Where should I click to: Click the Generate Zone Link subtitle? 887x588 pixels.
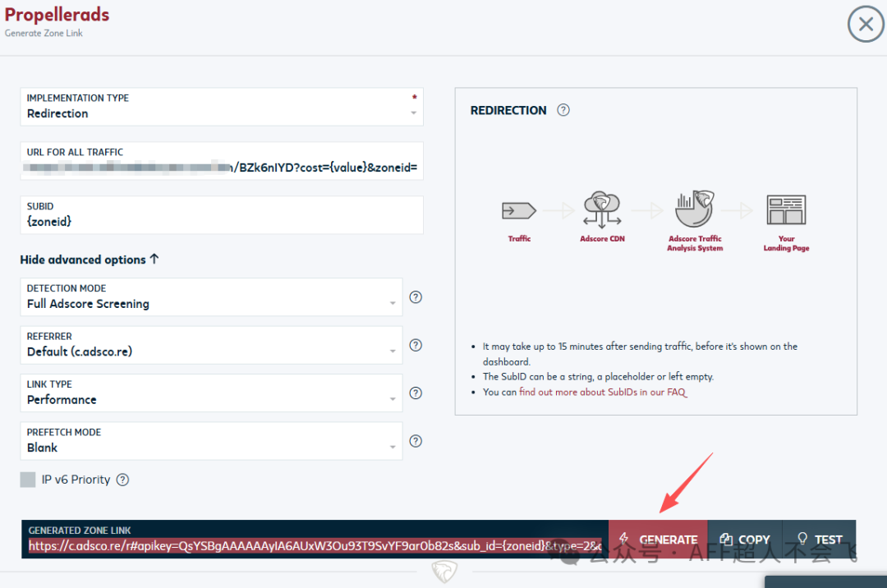44,34
